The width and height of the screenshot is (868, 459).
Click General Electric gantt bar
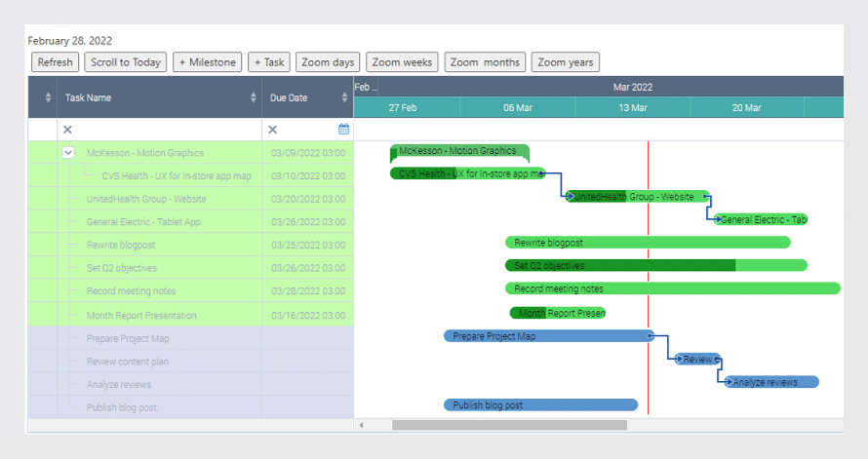[x=761, y=219]
